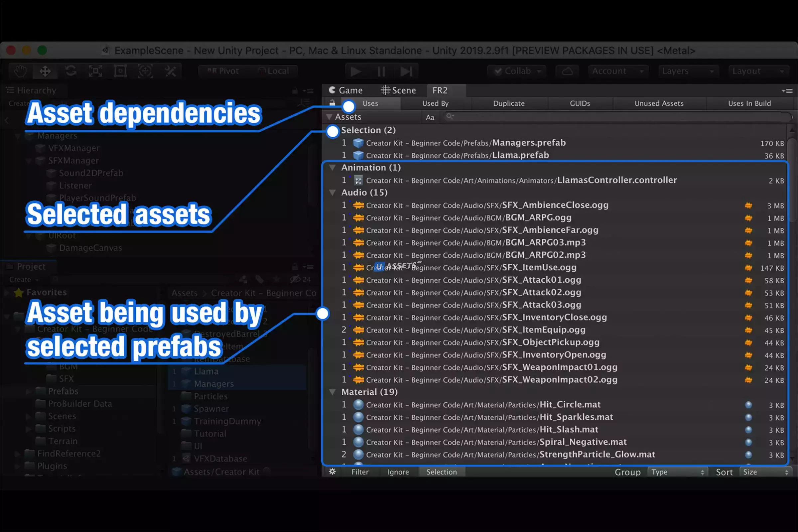Click the Play button
798x532 pixels.
(355, 71)
